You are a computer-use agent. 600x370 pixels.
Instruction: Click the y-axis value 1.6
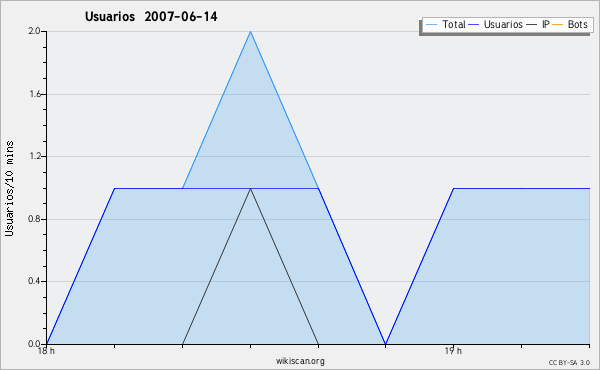[34, 94]
